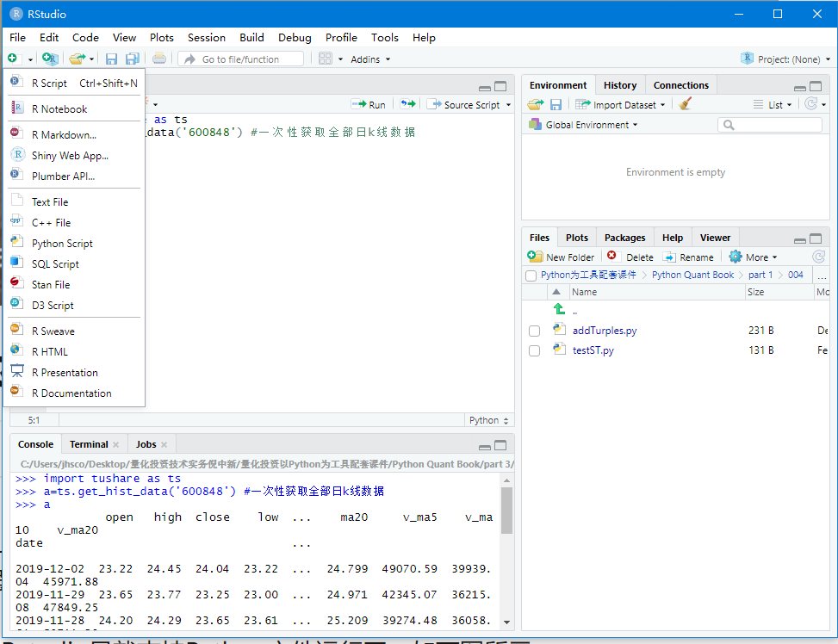Click the Refresh file listing icon
The width and height of the screenshot is (838, 644).
pyautogui.click(x=818, y=257)
